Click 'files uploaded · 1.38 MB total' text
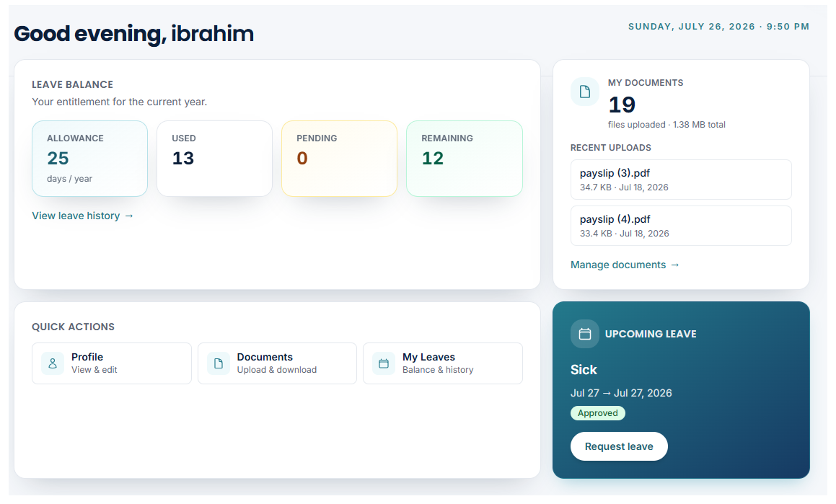Image resolution: width=836 pixels, height=504 pixels. pyautogui.click(x=666, y=125)
